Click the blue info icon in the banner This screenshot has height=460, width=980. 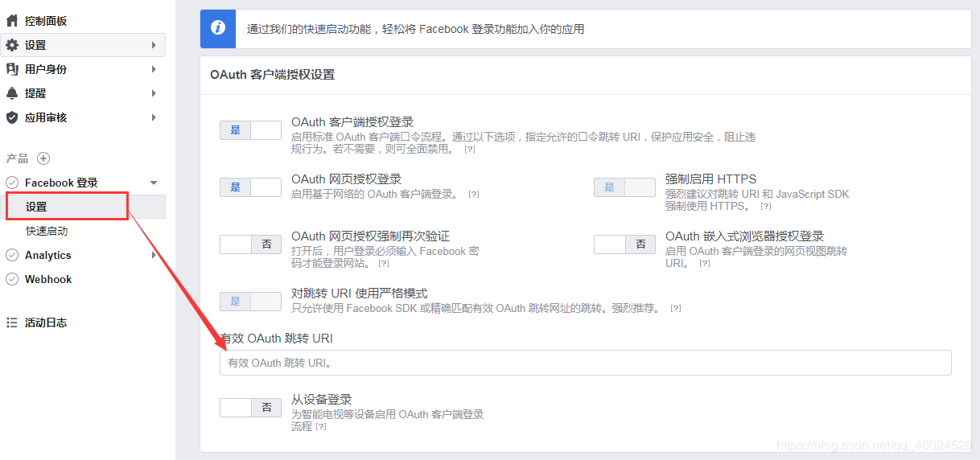(x=218, y=28)
